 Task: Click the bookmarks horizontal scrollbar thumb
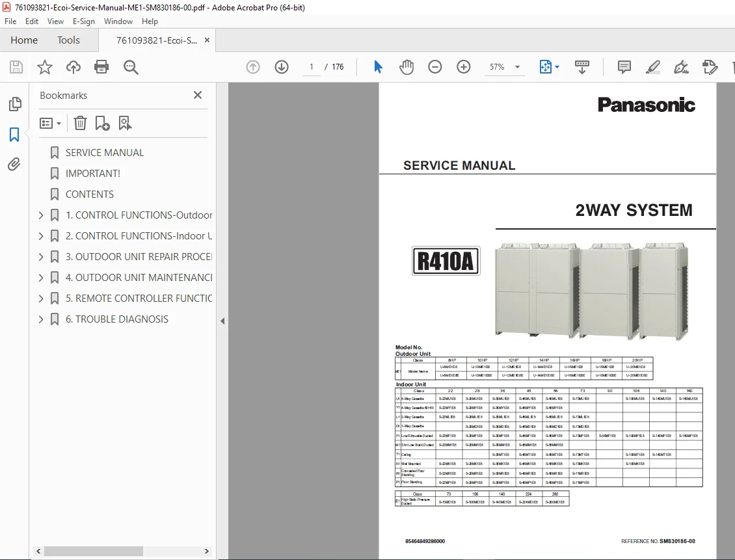pyautogui.click(x=93, y=551)
